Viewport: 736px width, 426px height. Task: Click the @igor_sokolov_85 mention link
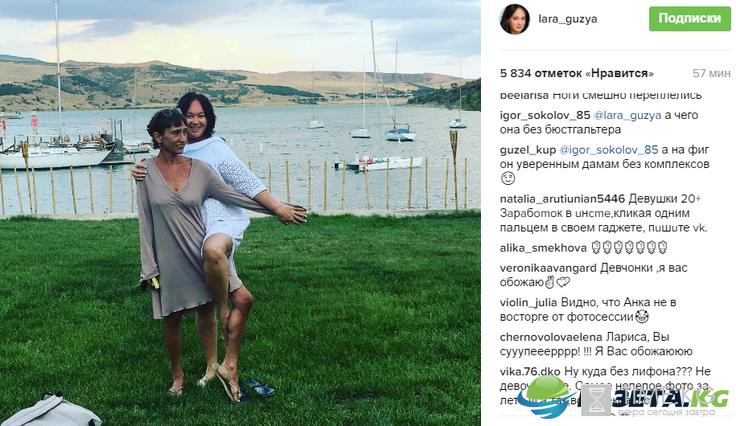pos(609,150)
